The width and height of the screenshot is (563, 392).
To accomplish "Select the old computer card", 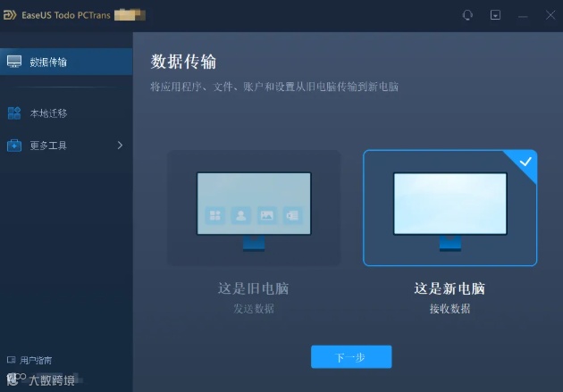I will click(254, 208).
